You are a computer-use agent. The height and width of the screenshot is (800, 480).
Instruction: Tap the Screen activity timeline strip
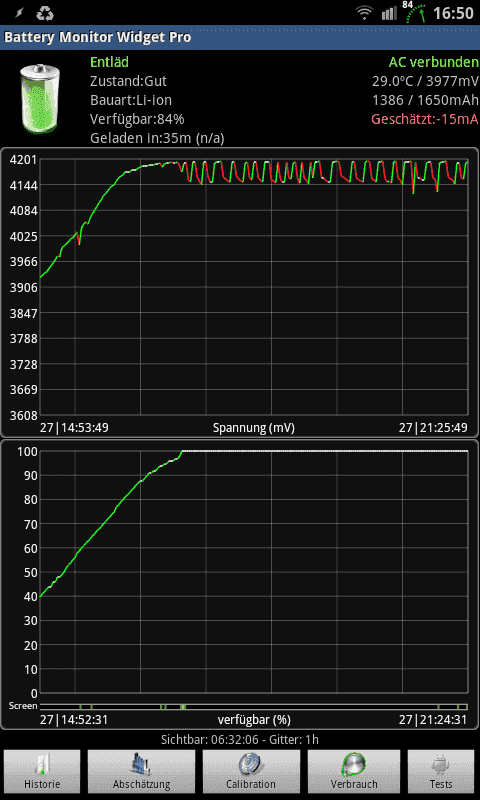click(x=254, y=707)
